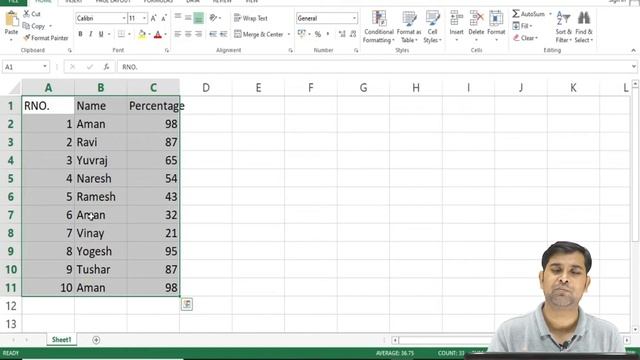The width and height of the screenshot is (640, 360).
Task: Open the AutoSum dropdown arrow
Action: coord(550,14)
